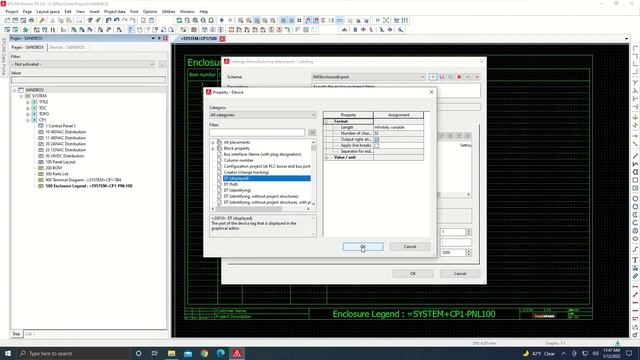Click the clear filter icon in Property dialog
Screen dimensions: 640x360
click(x=312, y=132)
